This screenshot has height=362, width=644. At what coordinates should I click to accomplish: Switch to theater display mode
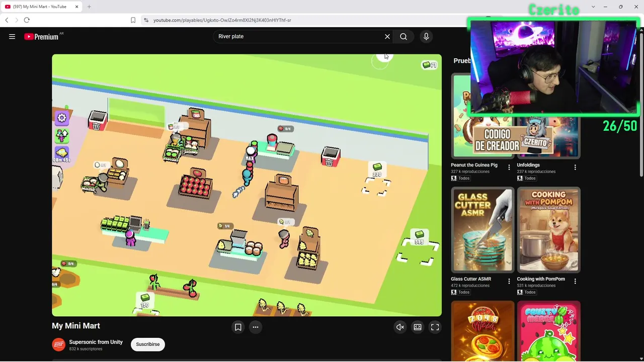[418, 327]
